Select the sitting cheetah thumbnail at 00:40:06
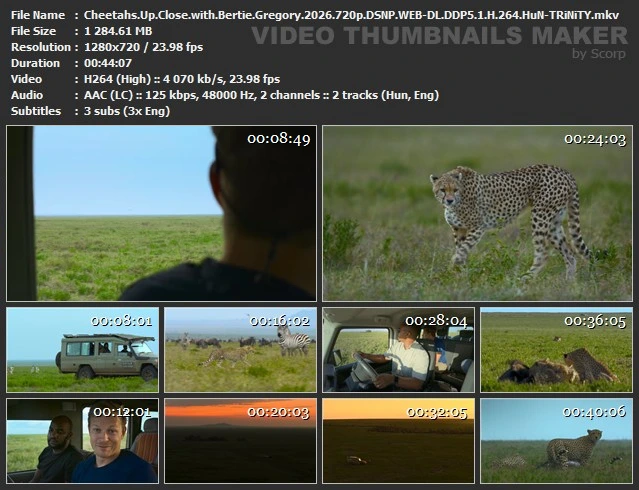Image resolution: width=639 pixels, height=490 pixels. pyautogui.click(x=556, y=441)
